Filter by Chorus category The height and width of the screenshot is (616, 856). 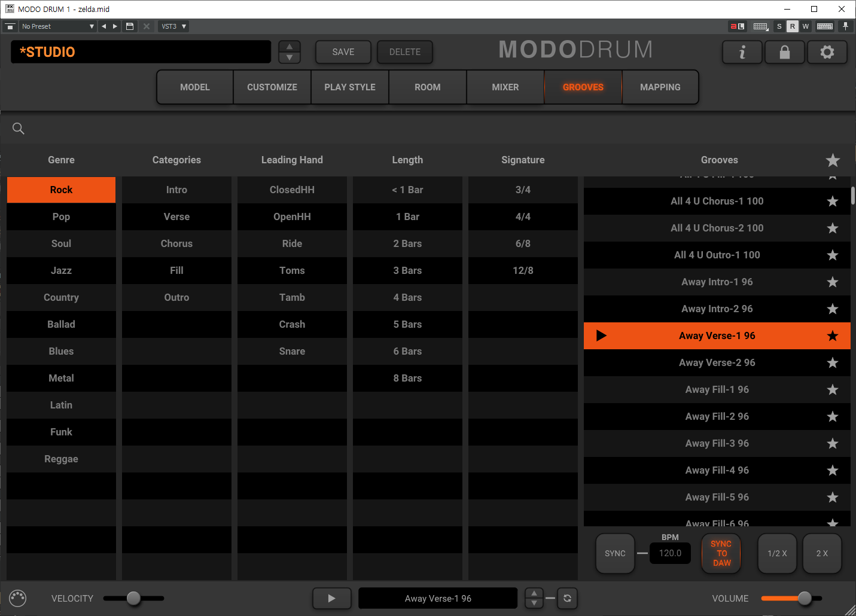click(x=176, y=243)
